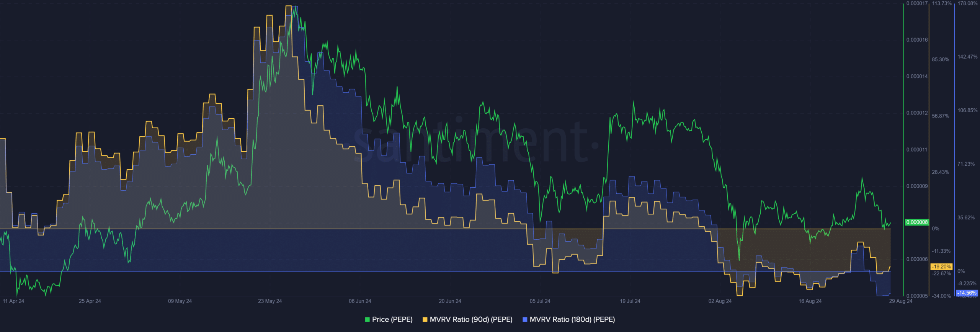
Task: Click the 0.000017 top price axis value
Action: coord(917,3)
